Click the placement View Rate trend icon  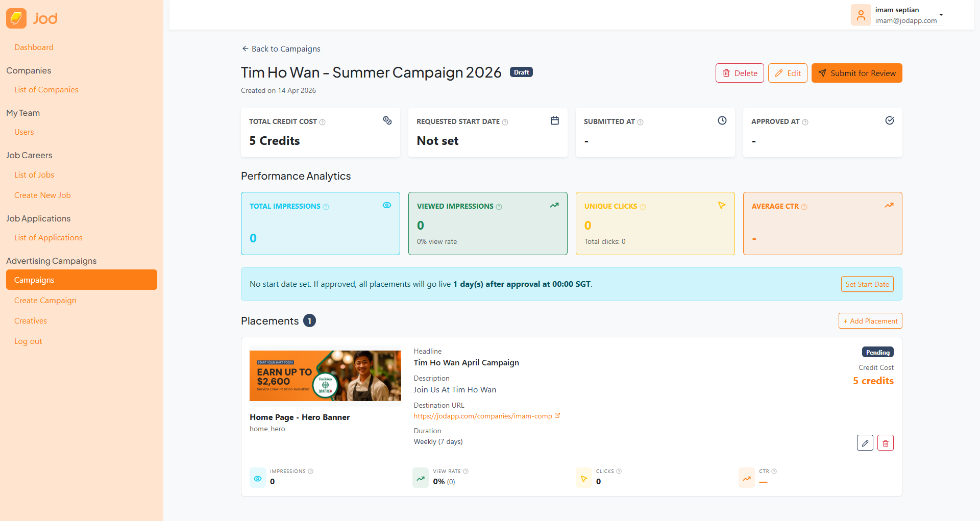pos(421,478)
